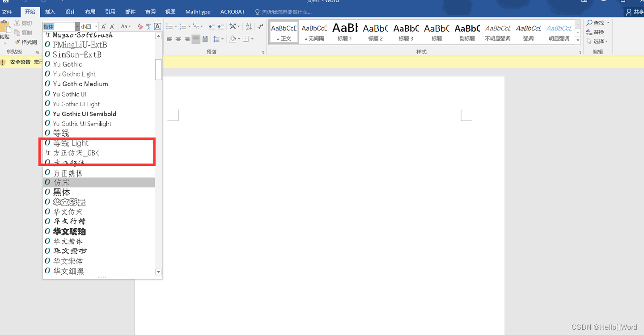This screenshot has height=335, width=644.
Task: Open the Paste options dropdown arrow
Action: 4,43
